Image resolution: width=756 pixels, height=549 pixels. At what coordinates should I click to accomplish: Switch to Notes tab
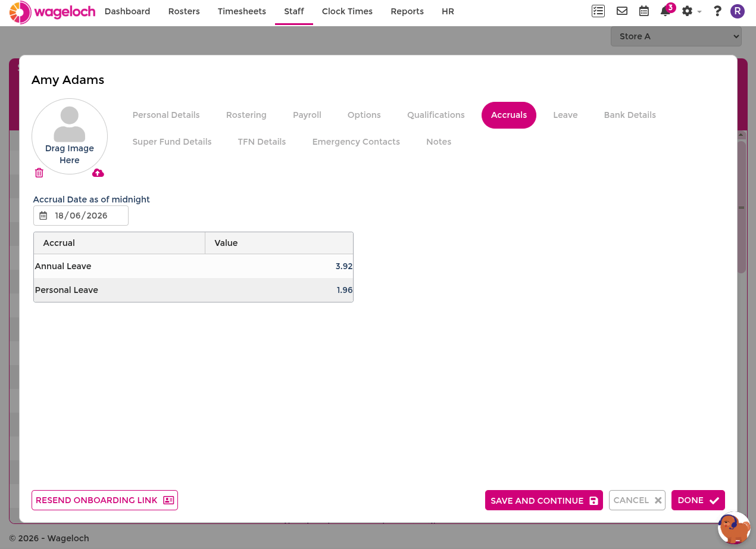(x=439, y=142)
